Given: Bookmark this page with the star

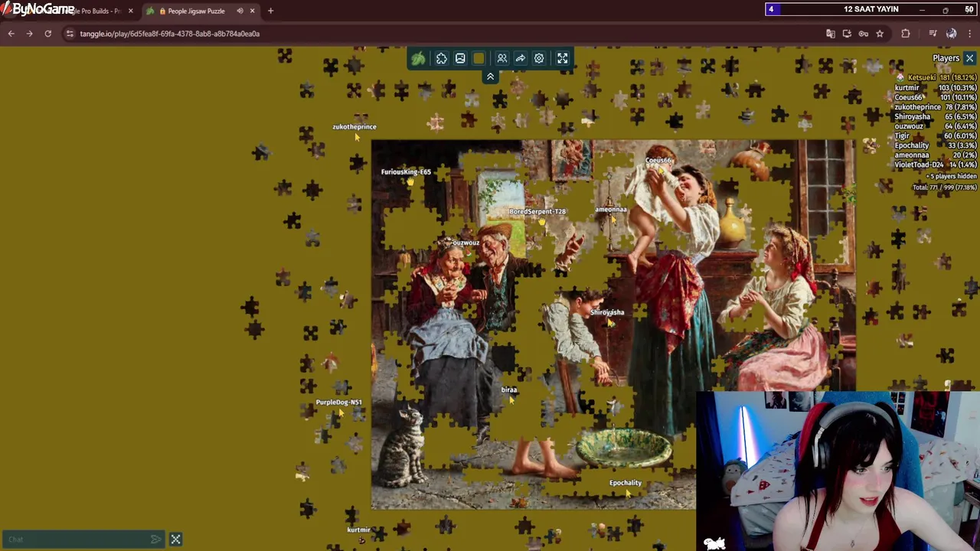Looking at the screenshot, I should pyautogui.click(x=880, y=34).
